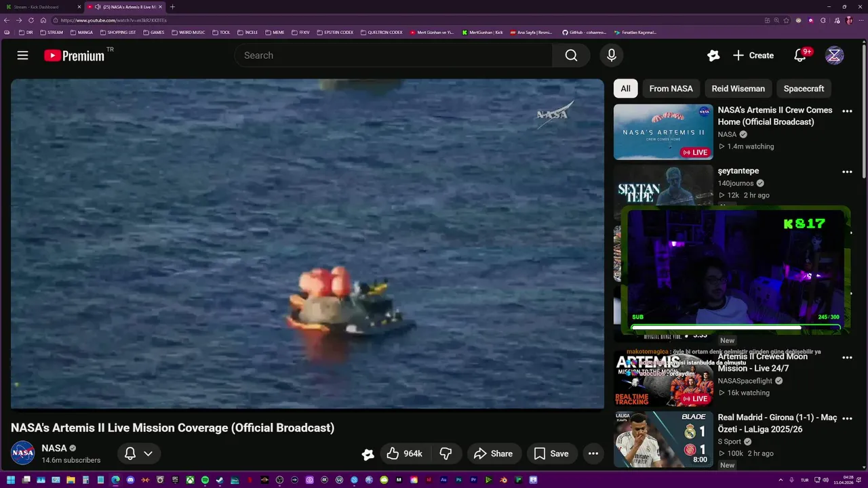Open Xbox app from the taskbar
Image resolution: width=868 pixels, height=488 pixels.
coord(190,480)
